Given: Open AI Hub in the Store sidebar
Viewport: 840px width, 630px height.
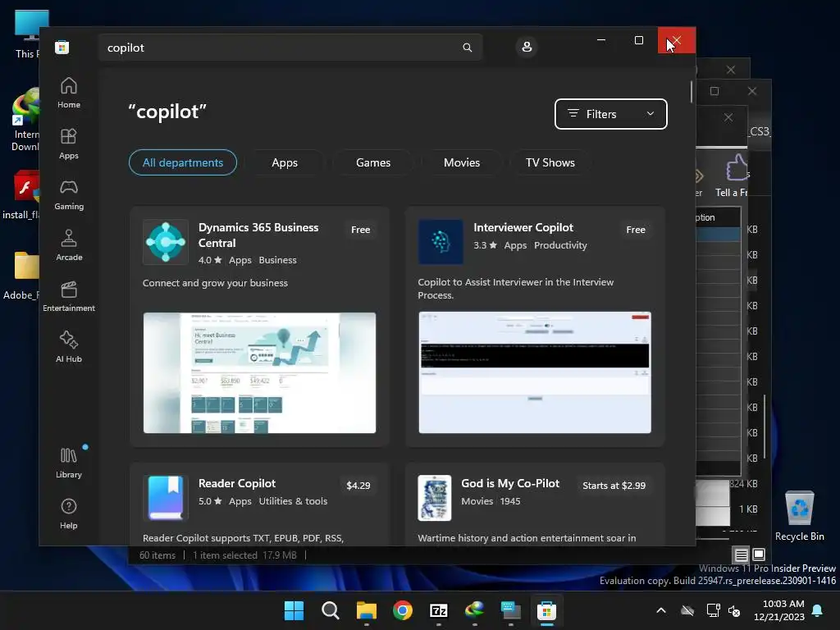Looking at the screenshot, I should click(x=69, y=347).
